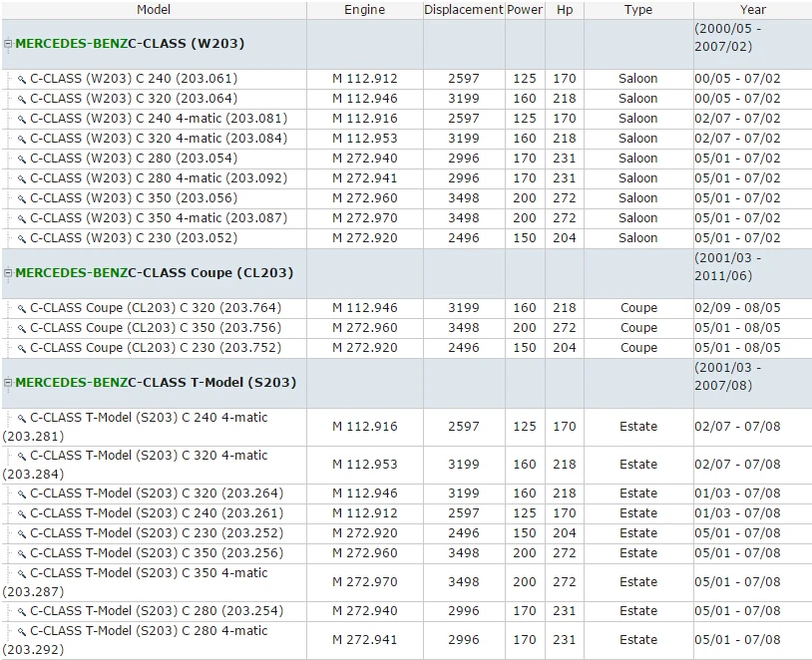The height and width of the screenshot is (660, 812).
Task: Click key icon for T-Model C 350 (203.256)
Action: coord(22,554)
